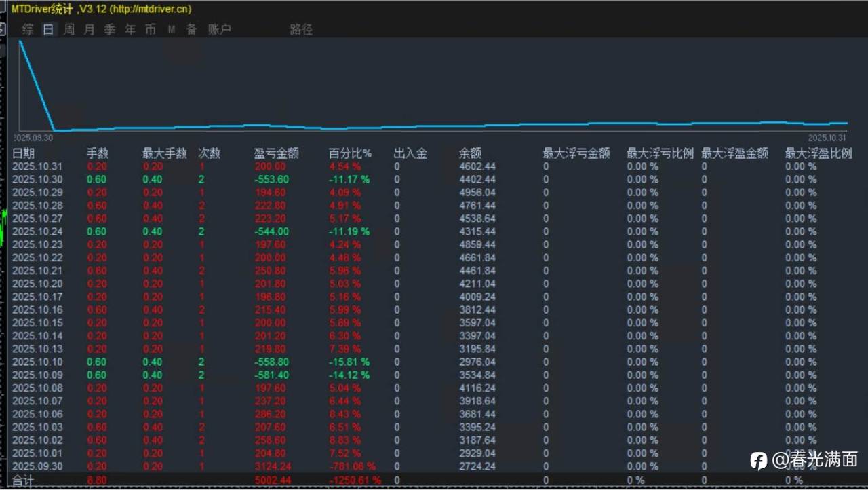Image resolution: width=868 pixels, height=490 pixels.
Task: Click the 223.20 profit amount
Action: pyautogui.click(x=270, y=219)
